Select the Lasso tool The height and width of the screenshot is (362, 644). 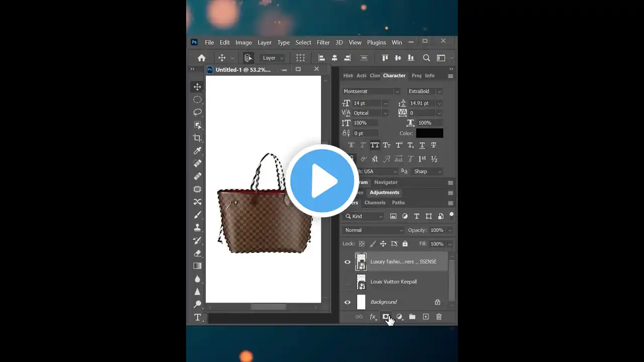(x=197, y=112)
